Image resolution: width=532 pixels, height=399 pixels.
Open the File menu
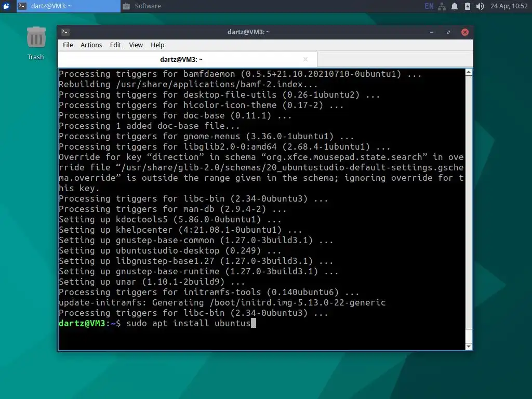point(68,45)
